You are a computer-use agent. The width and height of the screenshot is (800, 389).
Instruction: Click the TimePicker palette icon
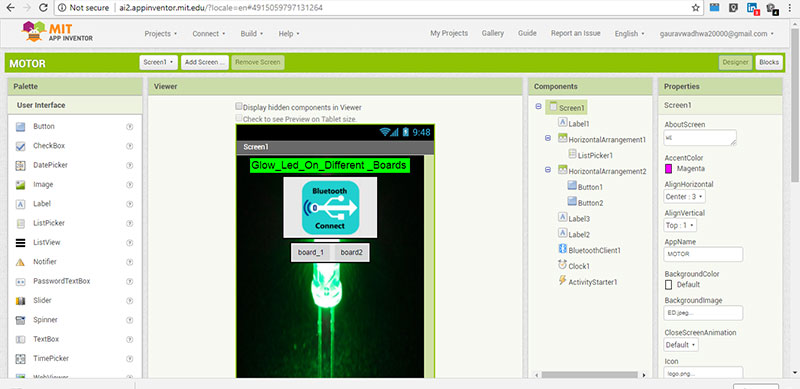coord(20,359)
